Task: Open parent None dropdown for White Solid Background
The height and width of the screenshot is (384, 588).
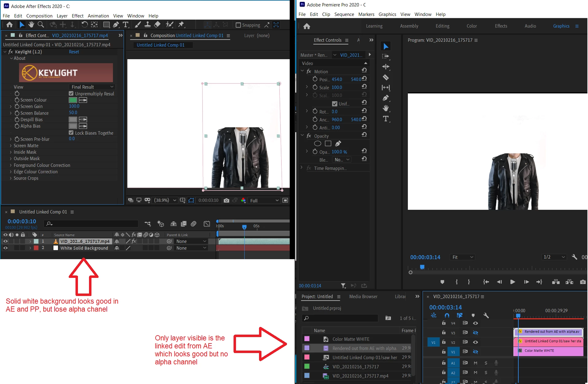Action: pos(191,248)
